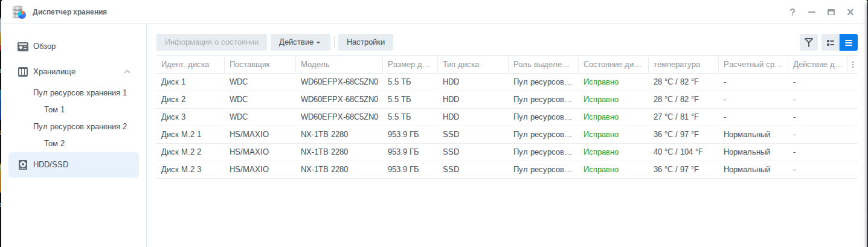Click the HDD/SSD drive icon
The height and width of the screenshot is (247, 868).
(x=23, y=165)
